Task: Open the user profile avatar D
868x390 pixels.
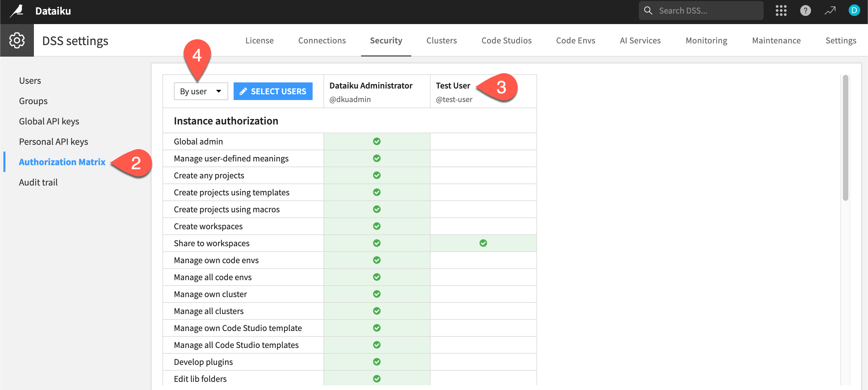Action: 854,11
